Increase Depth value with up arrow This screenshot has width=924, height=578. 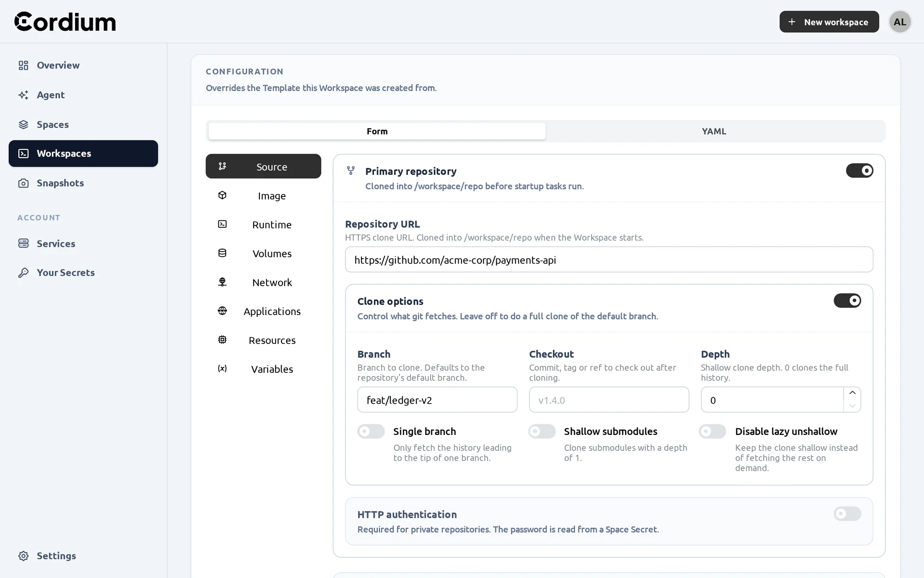852,393
